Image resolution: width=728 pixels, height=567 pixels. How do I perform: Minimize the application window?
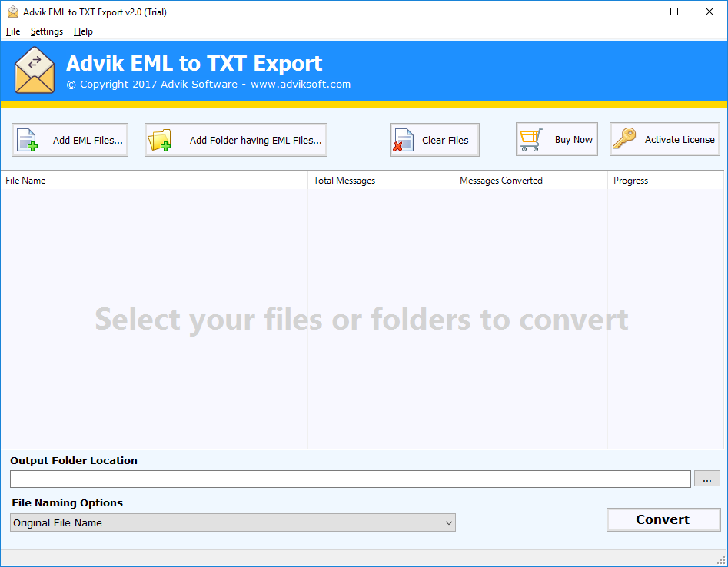[x=640, y=12]
